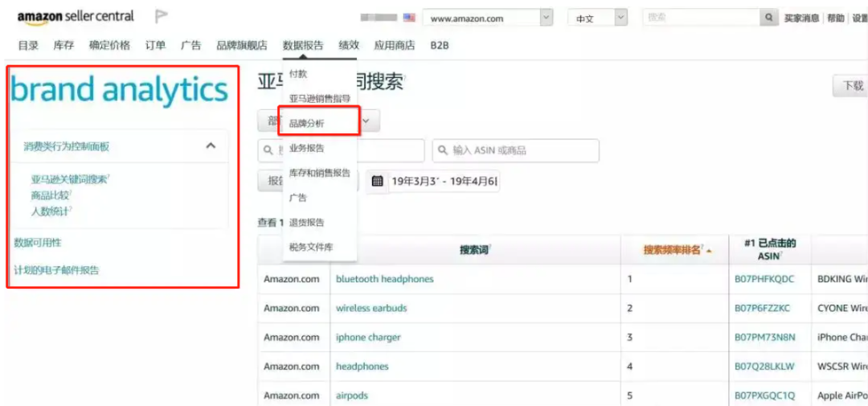Open the 目录 menu
This screenshot has height=406, width=868.
28,45
